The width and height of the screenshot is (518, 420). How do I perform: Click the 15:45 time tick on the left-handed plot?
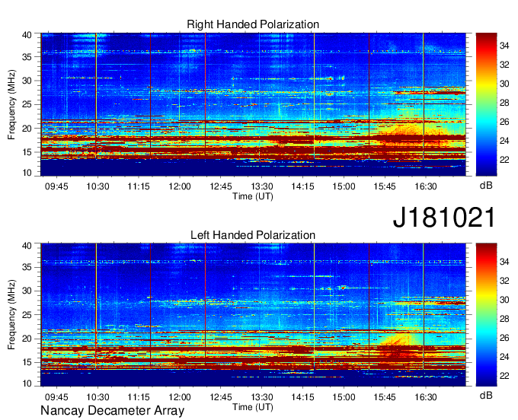coord(385,397)
